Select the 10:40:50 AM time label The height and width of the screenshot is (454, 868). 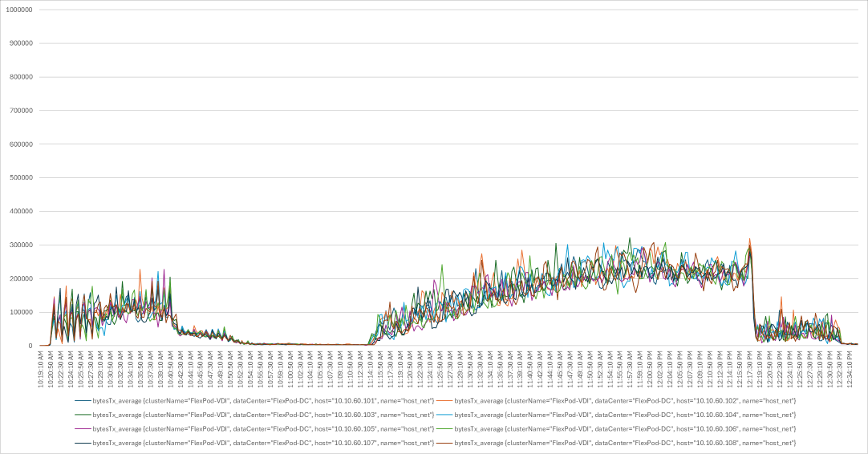pyautogui.click(x=171, y=368)
